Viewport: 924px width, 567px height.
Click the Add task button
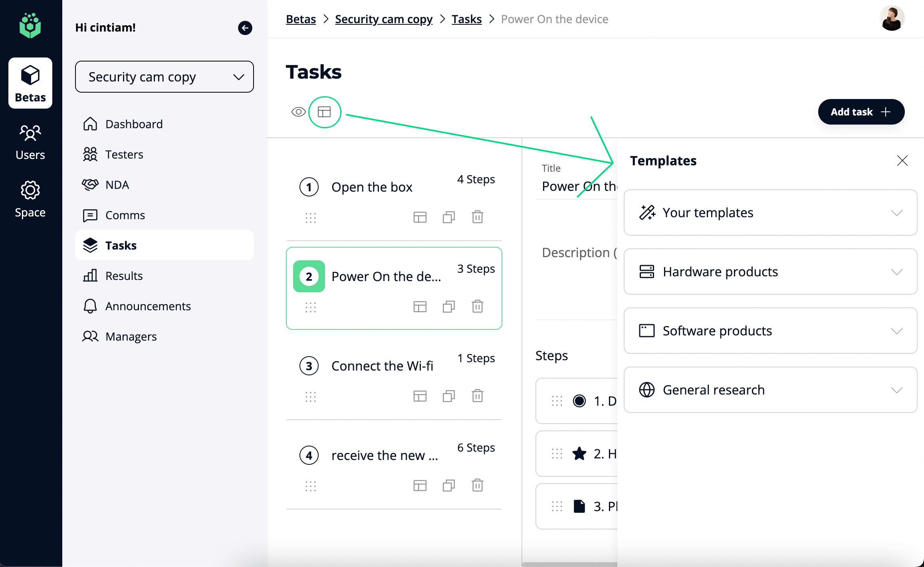861,112
